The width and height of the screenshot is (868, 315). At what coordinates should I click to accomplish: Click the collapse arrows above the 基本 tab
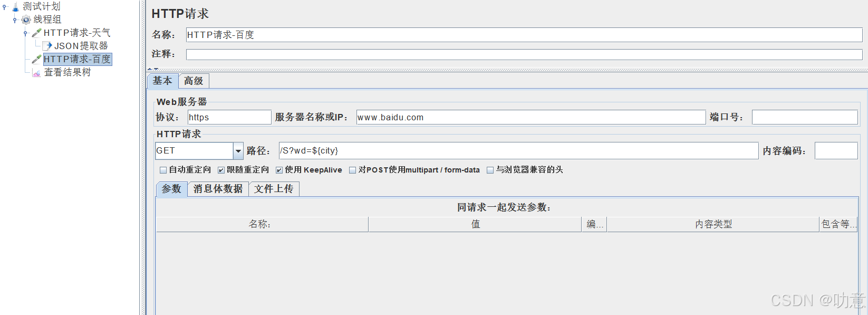click(153, 69)
